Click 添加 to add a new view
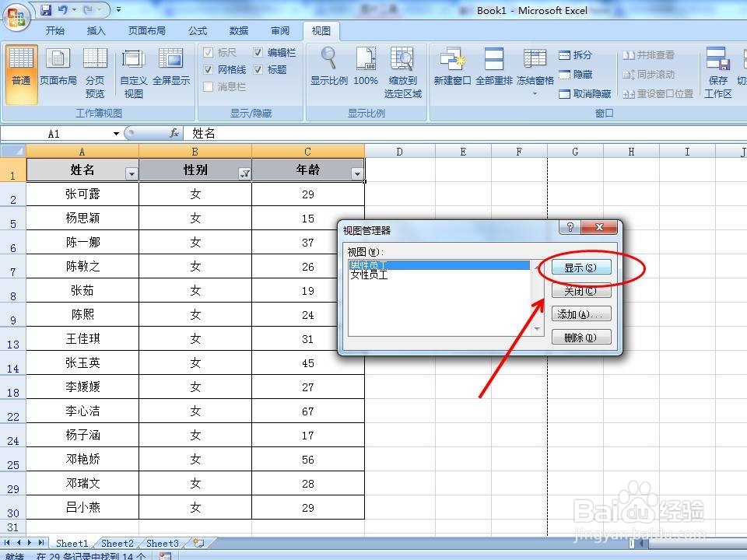The width and height of the screenshot is (747, 560). pos(582,313)
